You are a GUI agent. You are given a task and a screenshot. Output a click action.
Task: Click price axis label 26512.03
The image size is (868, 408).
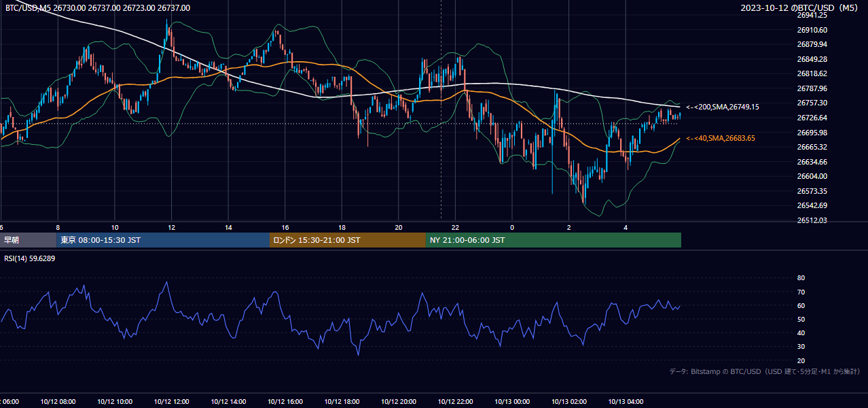click(812, 220)
